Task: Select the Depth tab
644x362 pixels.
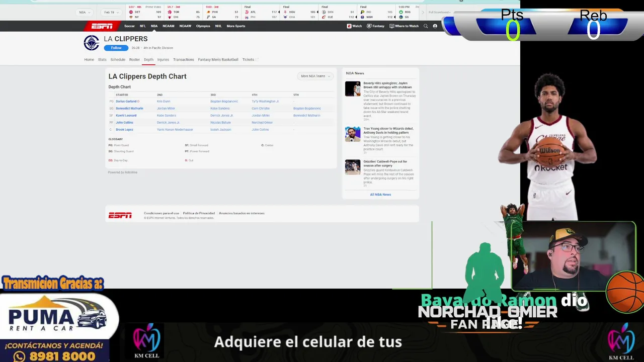Action: 148,59
